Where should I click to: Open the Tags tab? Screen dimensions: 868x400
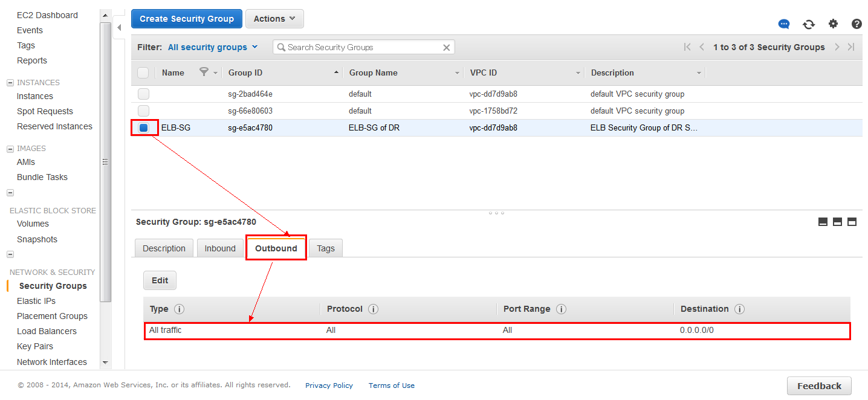tap(326, 248)
